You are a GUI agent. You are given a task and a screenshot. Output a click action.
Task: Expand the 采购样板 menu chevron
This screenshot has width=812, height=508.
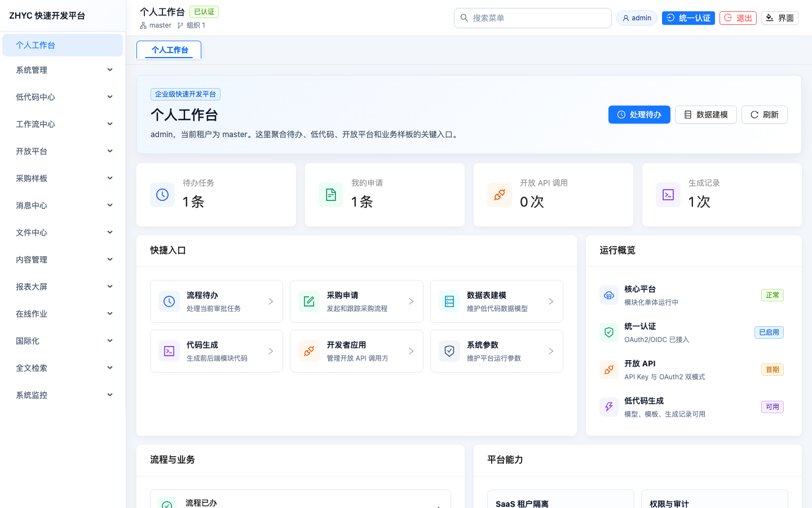click(110, 178)
